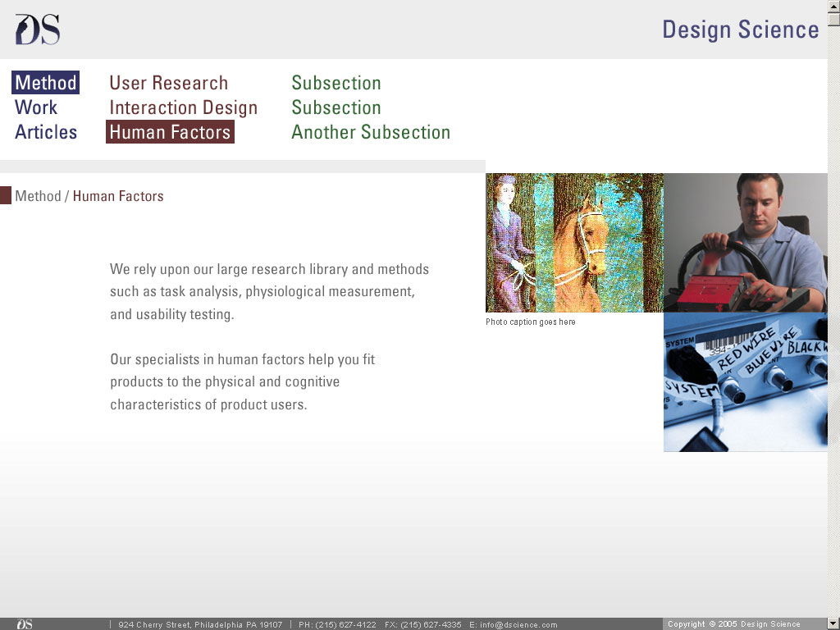Open the labeled wire connectors photo

745,381
